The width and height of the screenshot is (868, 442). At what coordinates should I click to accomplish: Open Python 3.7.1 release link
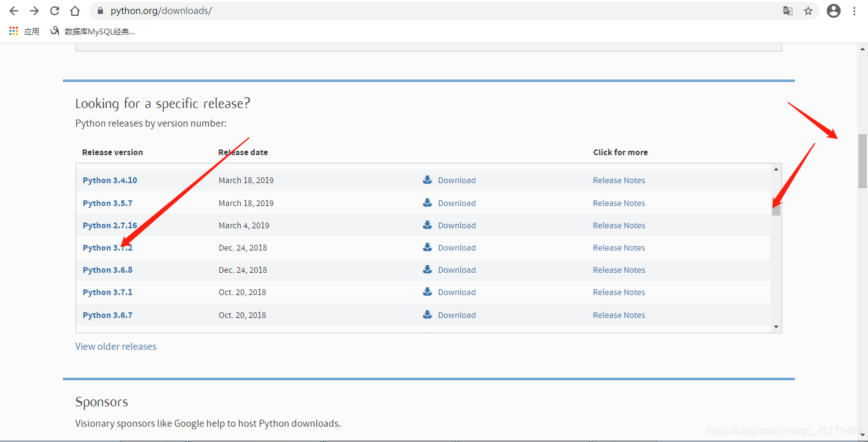(x=107, y=293)
